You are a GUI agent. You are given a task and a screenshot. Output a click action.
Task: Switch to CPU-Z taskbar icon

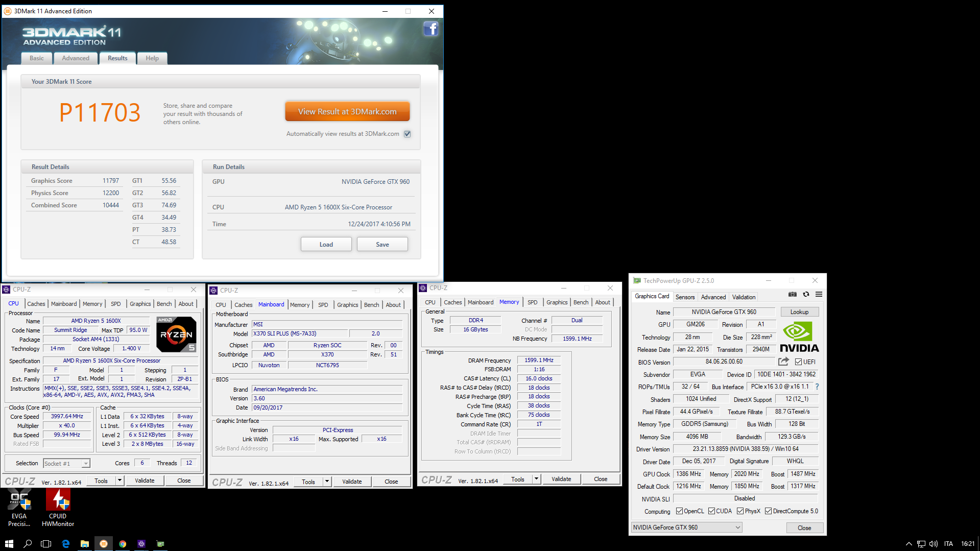(x=141, y=544)
